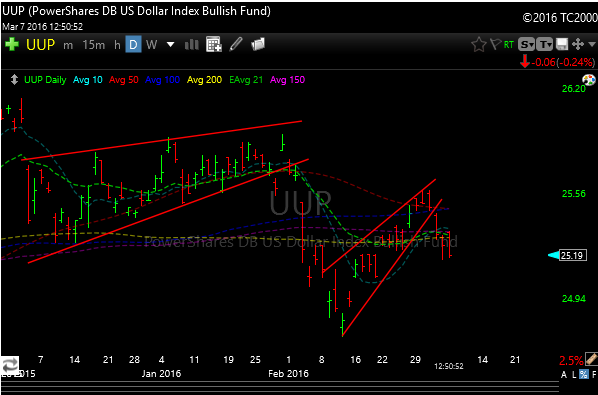Click the Avg 10 indicator label
This screenshot has height=395, width=598.
[x=87, y=80]
